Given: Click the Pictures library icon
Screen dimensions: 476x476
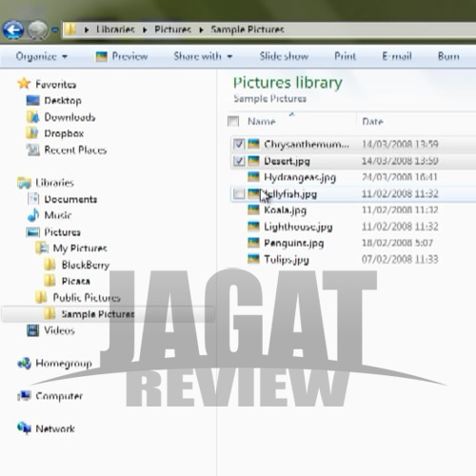Looking at the screenshot, I should pos(33,232).
